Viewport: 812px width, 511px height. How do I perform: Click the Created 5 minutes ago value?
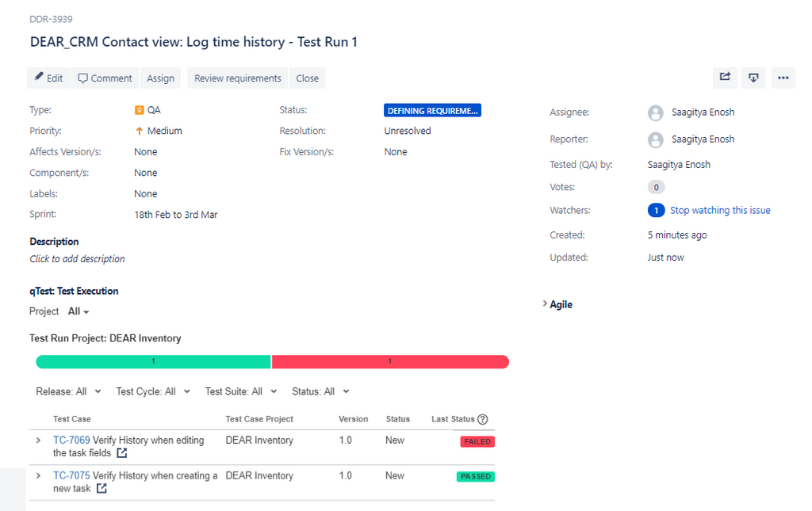click(x=677, y=235)
